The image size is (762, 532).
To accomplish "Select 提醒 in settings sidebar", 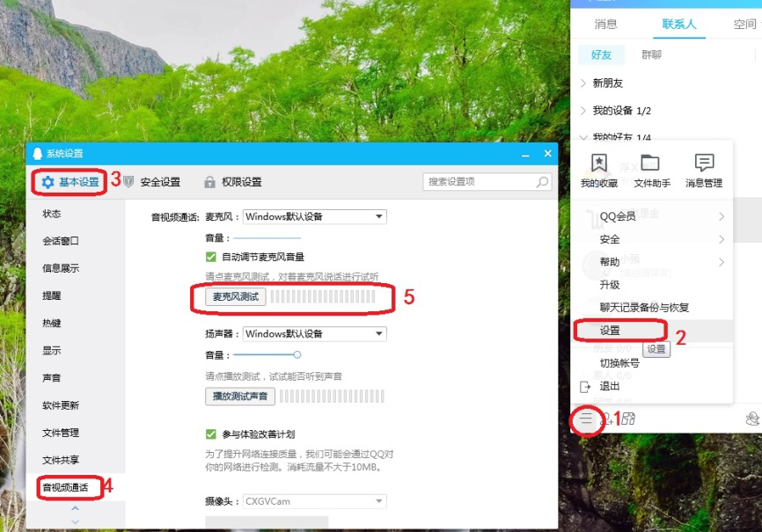I will coord(52,295).
